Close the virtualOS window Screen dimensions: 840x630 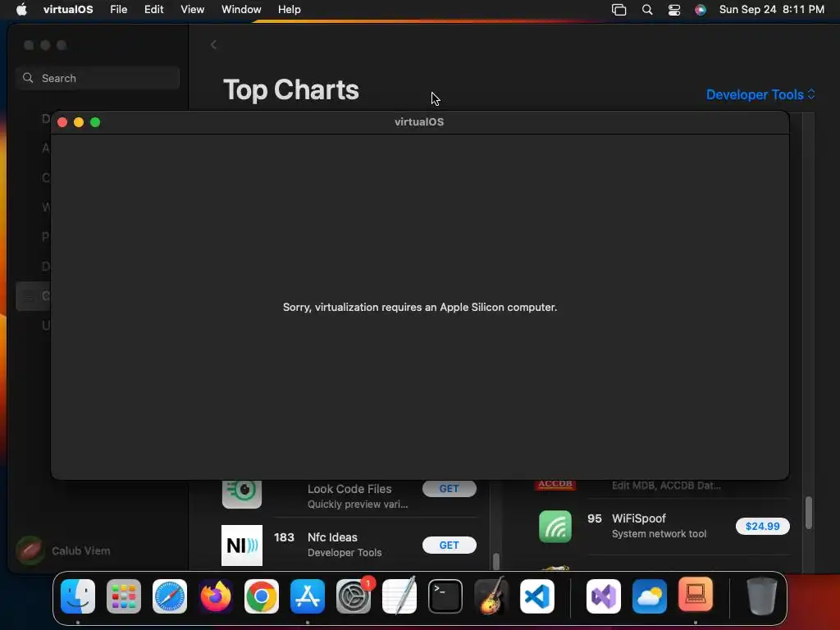point(62,122)
